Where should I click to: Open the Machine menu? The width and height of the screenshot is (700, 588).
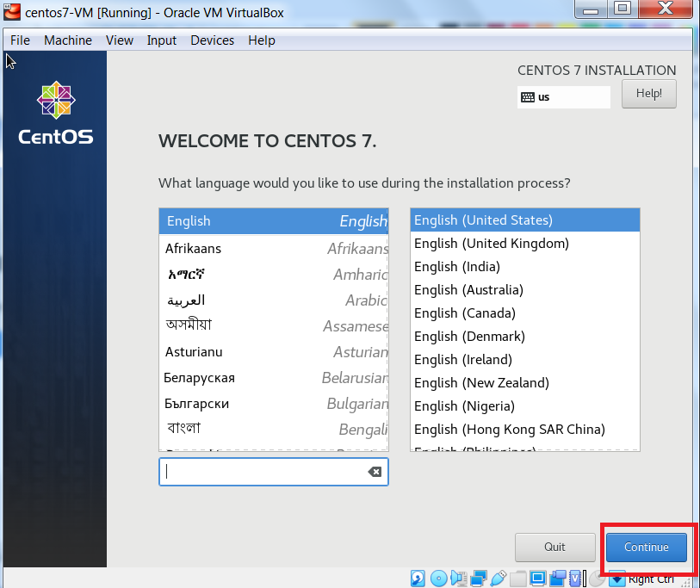point(68,40)
